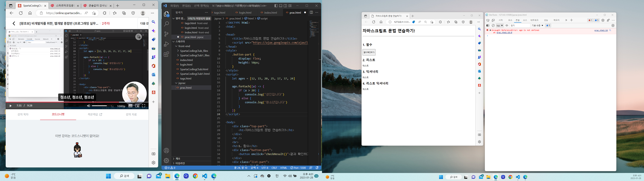This screenshot has width=644, height=181.
Task: Select the inspect element icon in DevTools
Action: [x=488, y=20]
